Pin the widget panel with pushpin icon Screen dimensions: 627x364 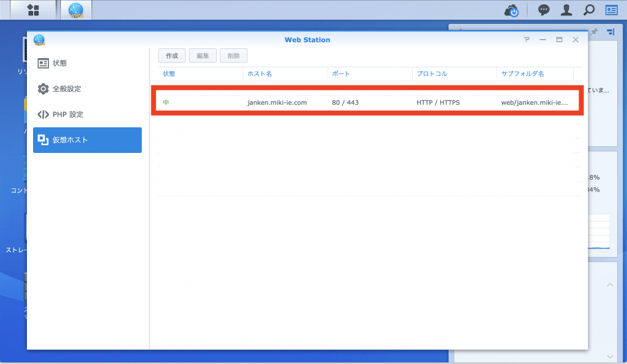(x=594, y=31)
